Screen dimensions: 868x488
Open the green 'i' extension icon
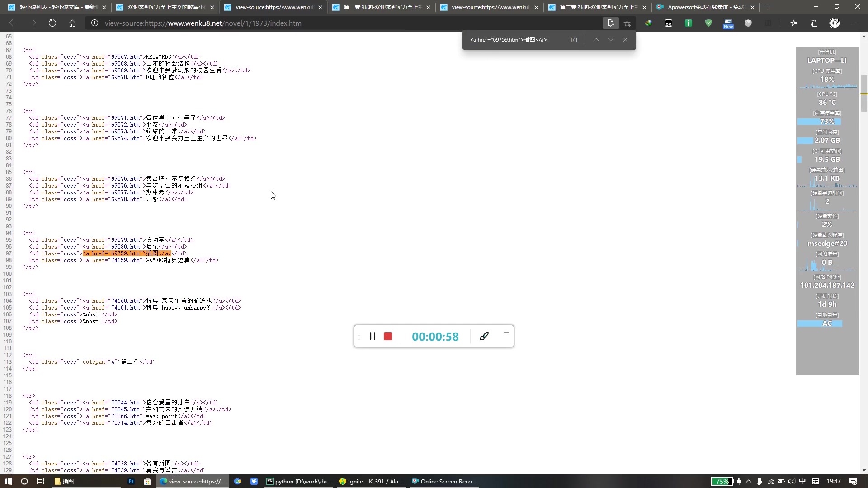click(689, 23)
